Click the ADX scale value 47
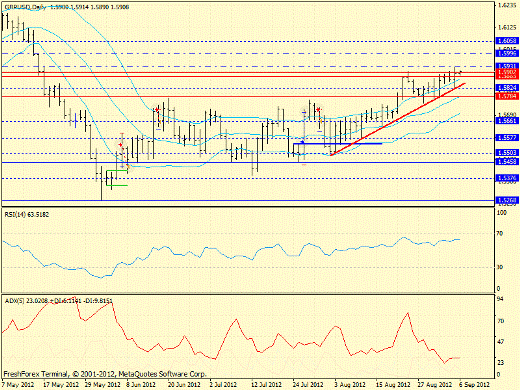The image size is (520, 390). (500, 342)
